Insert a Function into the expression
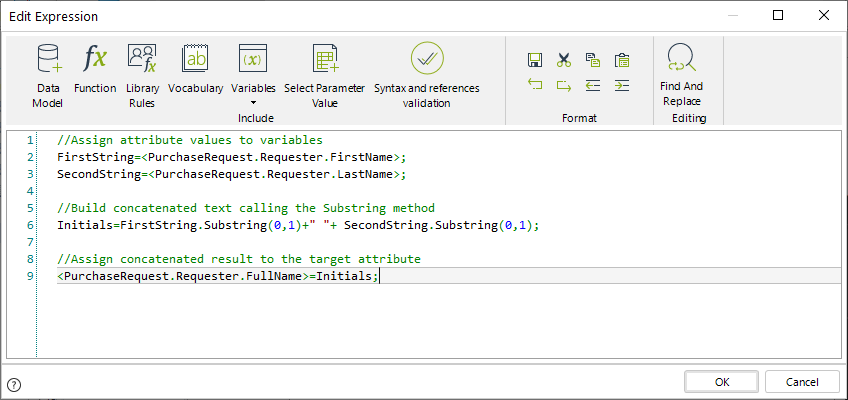The width and height of the screenshot is (848, 400). click(x=95, y=68)
